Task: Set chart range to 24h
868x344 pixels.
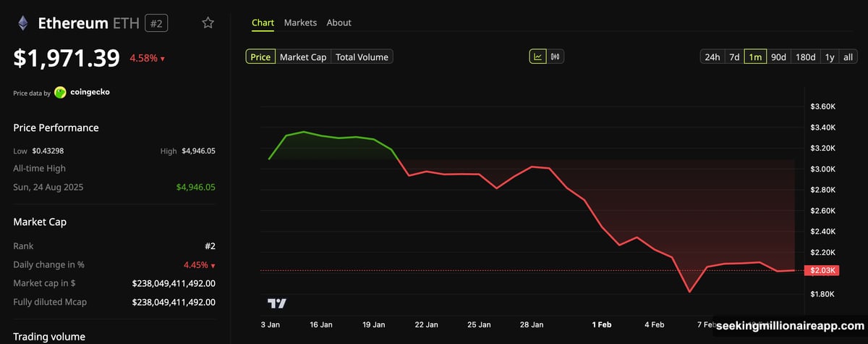Action: point(712,57)
